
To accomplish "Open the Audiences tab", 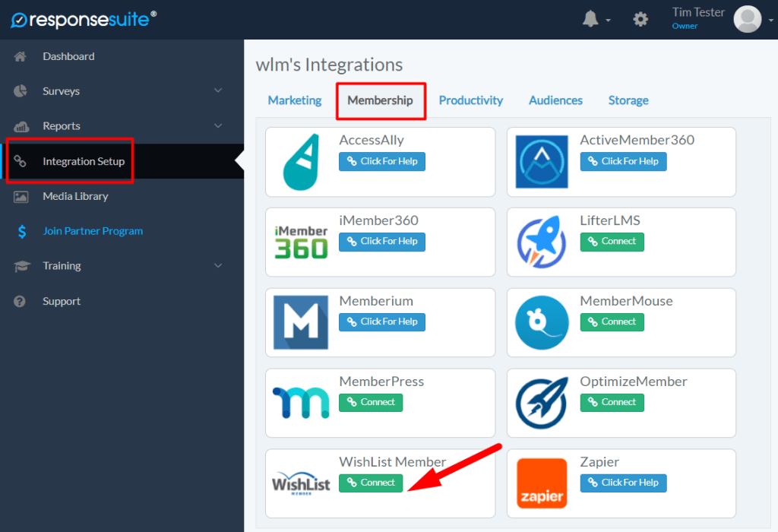I will [555, 100].
